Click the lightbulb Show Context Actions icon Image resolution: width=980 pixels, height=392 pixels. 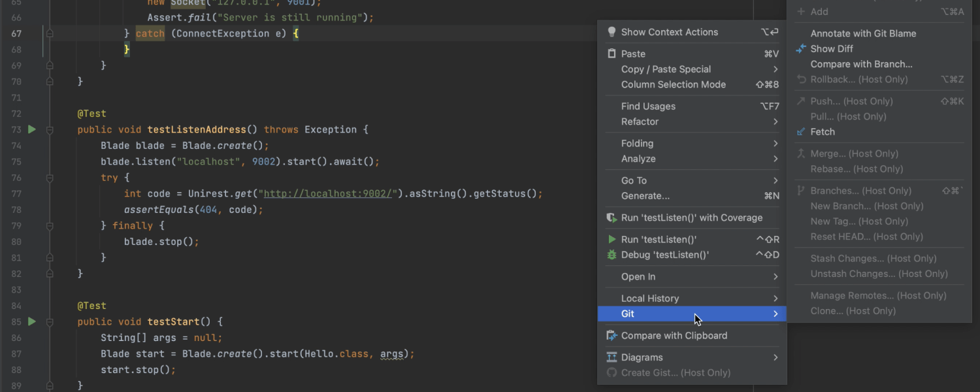(612, 32)
